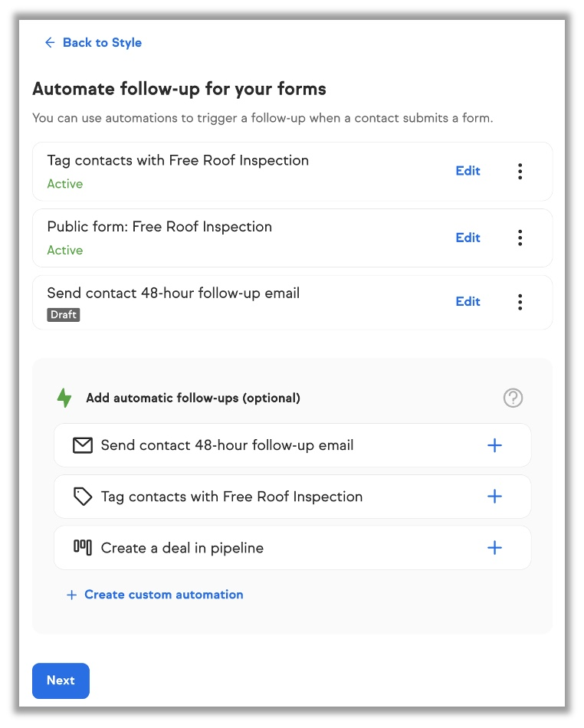
Task: Open three-dot menu for Public form automation
Action: pos(520,238)
